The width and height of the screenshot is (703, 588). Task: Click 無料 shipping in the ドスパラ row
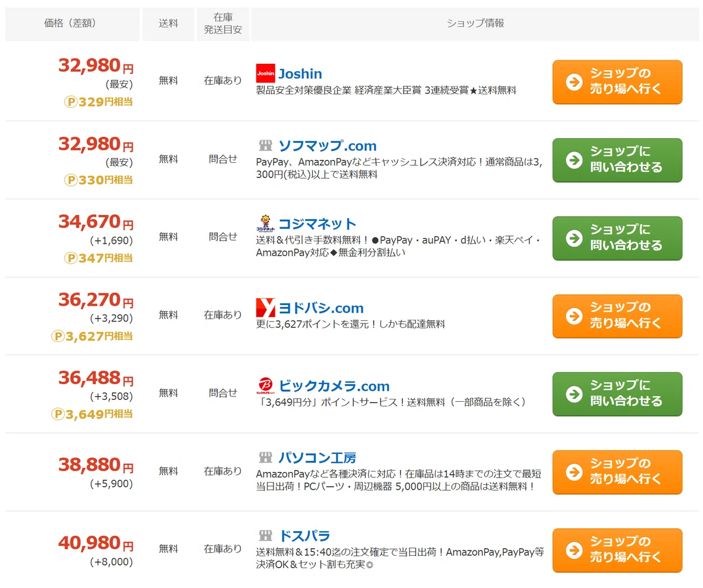168,549
